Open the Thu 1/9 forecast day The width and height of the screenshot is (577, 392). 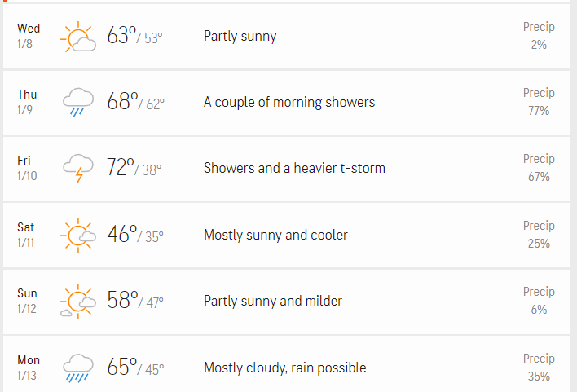27,102
